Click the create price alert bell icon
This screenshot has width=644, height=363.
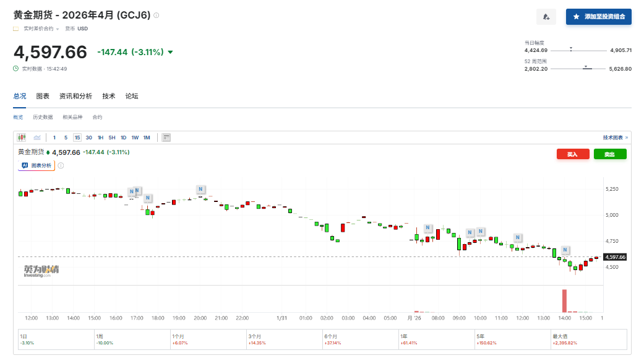546,17
